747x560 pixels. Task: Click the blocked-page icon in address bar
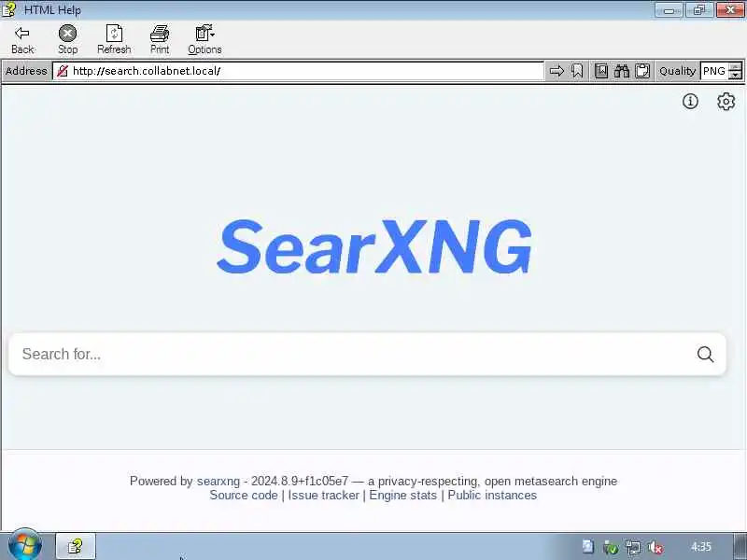62,71
